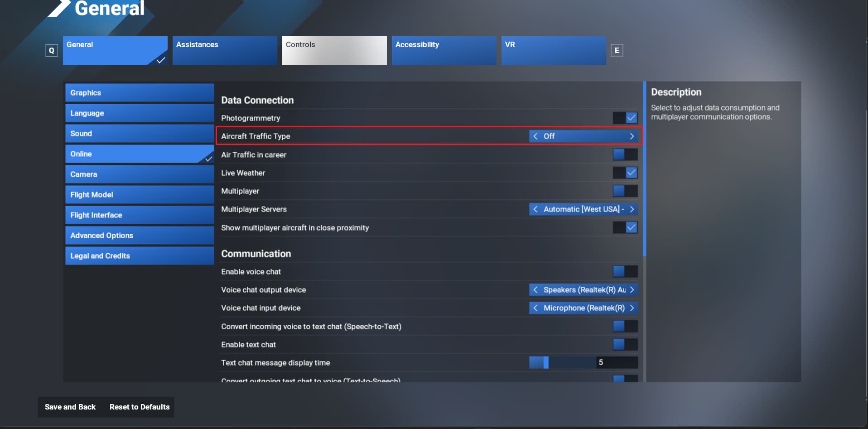This screenshot has width=868, height=429.
Task: Enable voice chat toggle
Action: coord(625,271)
